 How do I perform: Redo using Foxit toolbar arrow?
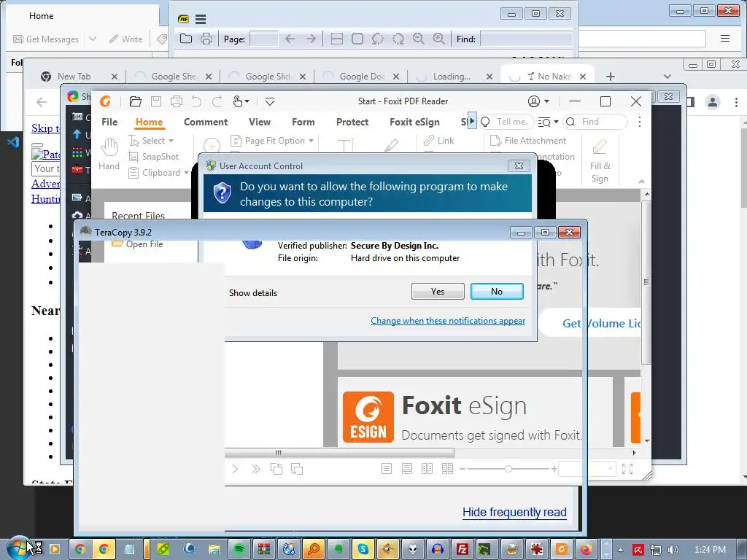pyautogui.click(x=217, y=101)
